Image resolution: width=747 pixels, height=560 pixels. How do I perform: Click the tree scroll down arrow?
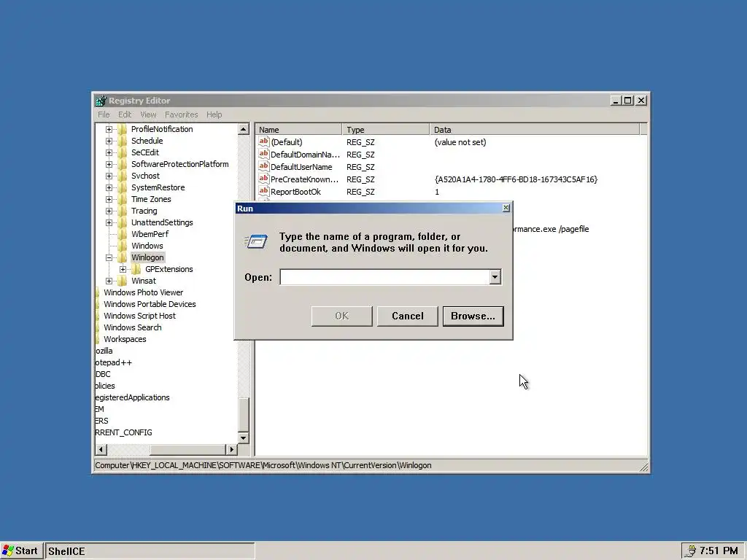[244, 437]
